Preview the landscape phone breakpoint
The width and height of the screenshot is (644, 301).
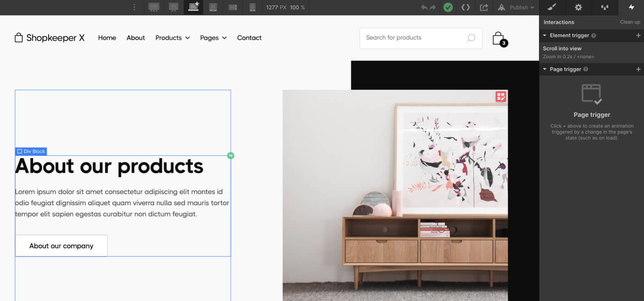232,7
